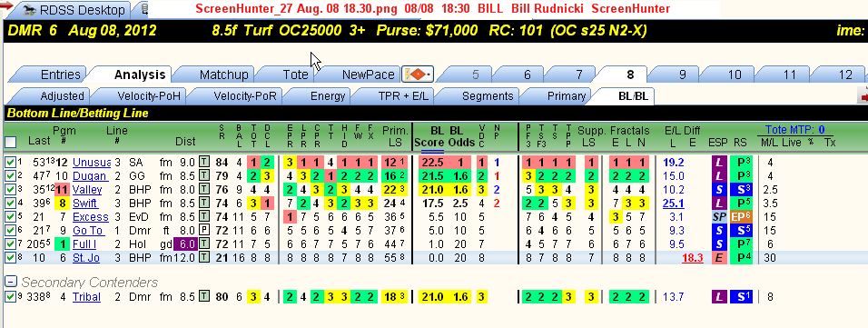868x328 pixels.
Task: Click the turf surface icon in Valley row
Action: pos(204,190)
